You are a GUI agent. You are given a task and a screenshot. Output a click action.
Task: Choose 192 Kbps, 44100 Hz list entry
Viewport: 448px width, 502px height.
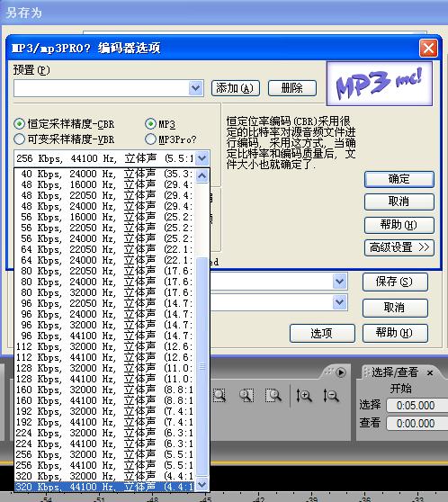105,422
